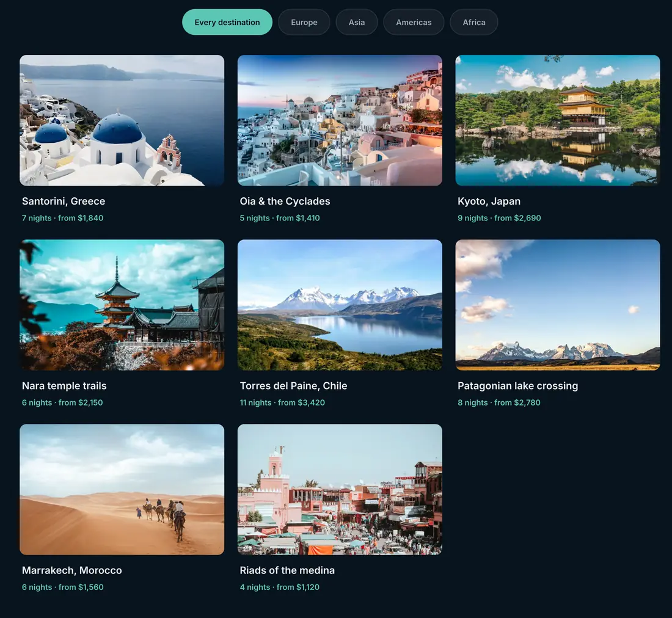Open the Kyoto, Japan golden pavilion photo

pyautogui.click(x=558, y=120)
